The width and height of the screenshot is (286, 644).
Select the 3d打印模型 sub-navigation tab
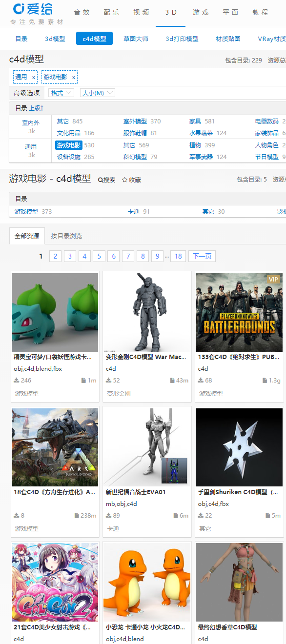pos(182,39)
